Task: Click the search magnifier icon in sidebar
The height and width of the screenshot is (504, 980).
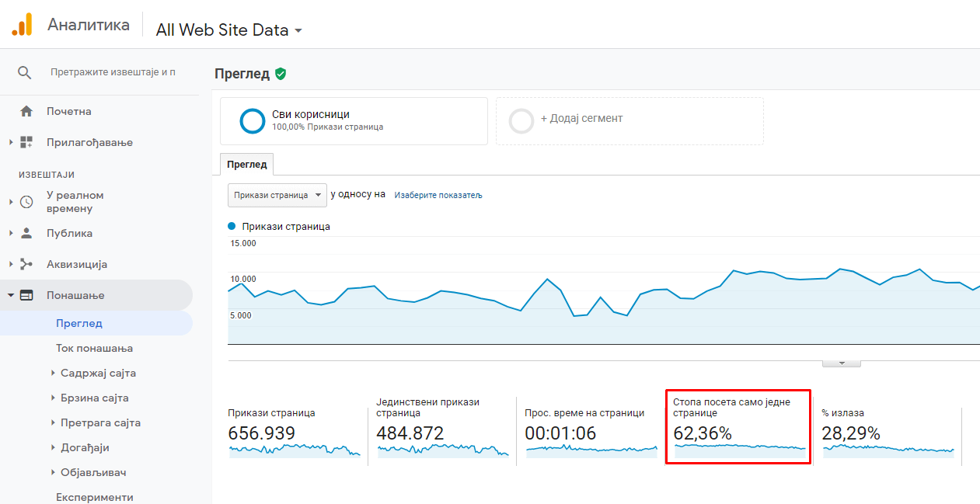Action: 25,72
